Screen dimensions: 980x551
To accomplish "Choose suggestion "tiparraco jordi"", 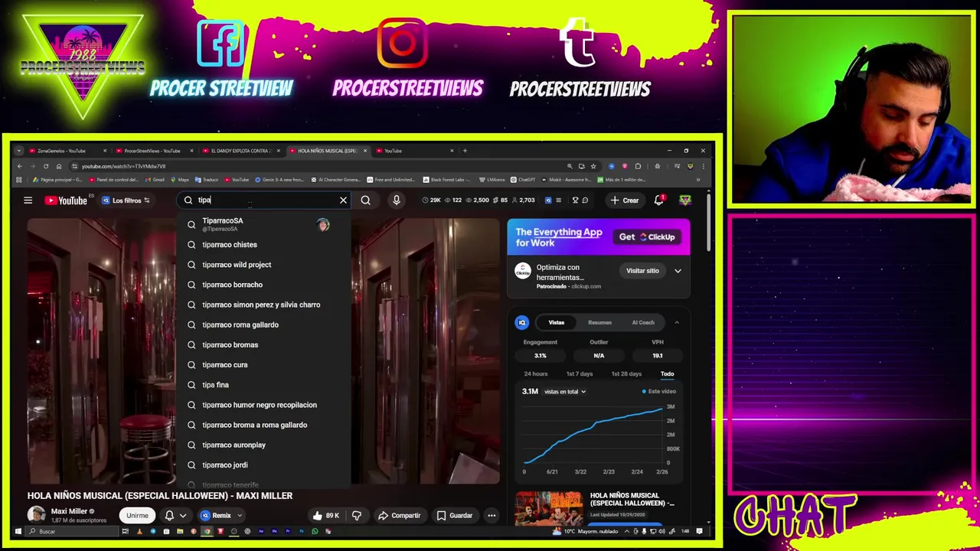I will tap(264, 465).
